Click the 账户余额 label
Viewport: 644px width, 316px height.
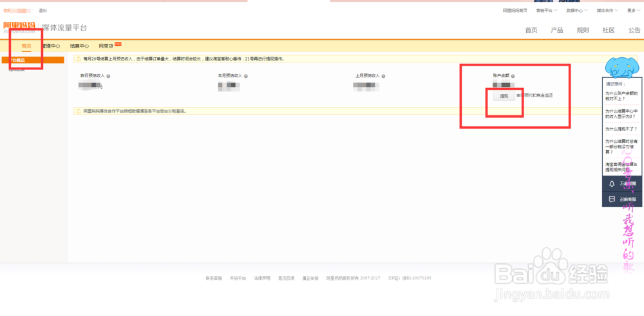click(502, 76)
